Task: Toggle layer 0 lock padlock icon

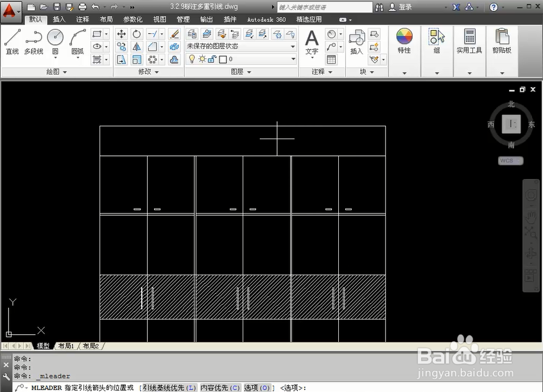Action: click(x=212, y=59)
